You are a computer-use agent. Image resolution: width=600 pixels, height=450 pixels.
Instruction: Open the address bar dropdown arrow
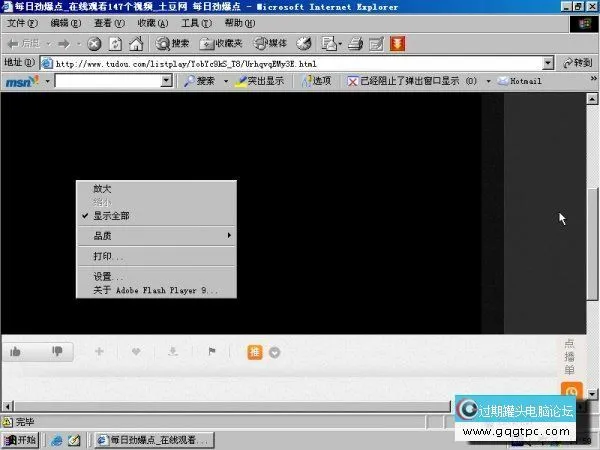pyautogui.click(x=551, y=63)
